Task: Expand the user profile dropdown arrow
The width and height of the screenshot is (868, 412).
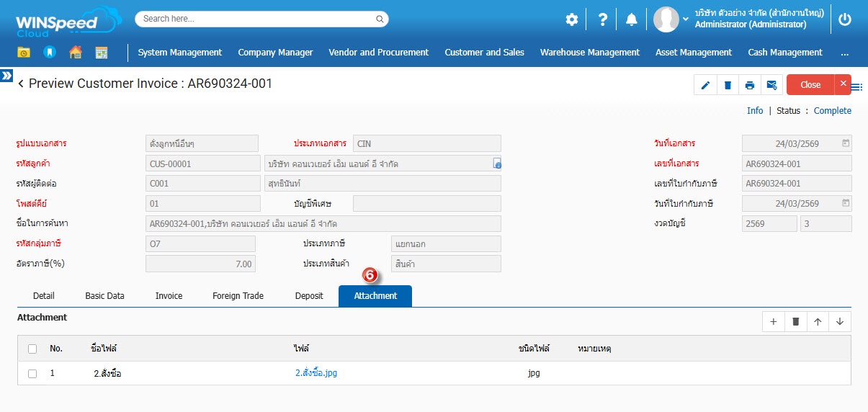Action: [685, 19]
